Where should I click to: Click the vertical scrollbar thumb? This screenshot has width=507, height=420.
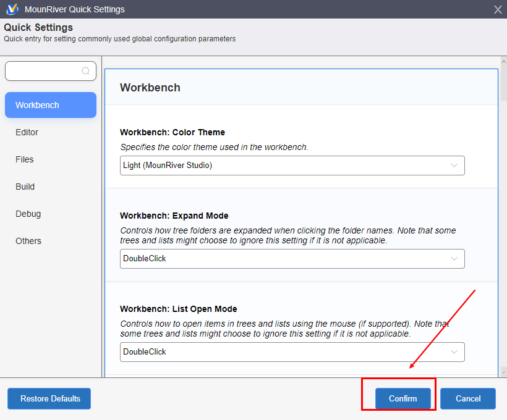coord(504,84)
